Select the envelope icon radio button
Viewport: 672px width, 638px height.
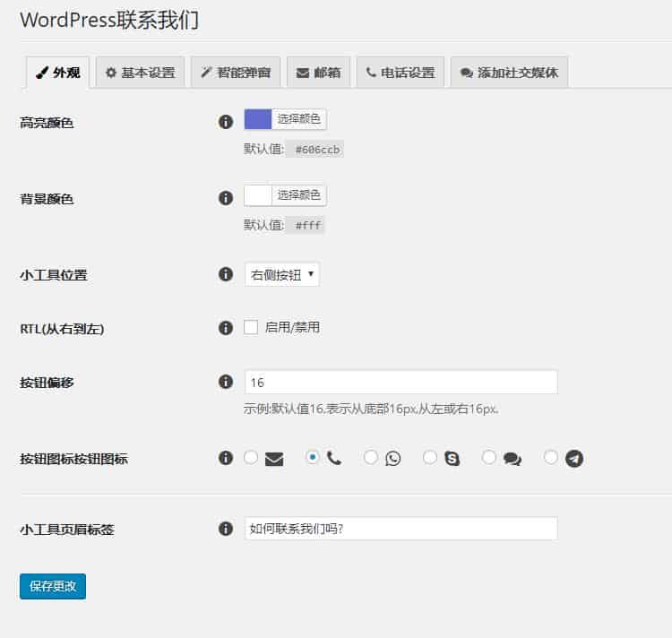click(251, 457)
